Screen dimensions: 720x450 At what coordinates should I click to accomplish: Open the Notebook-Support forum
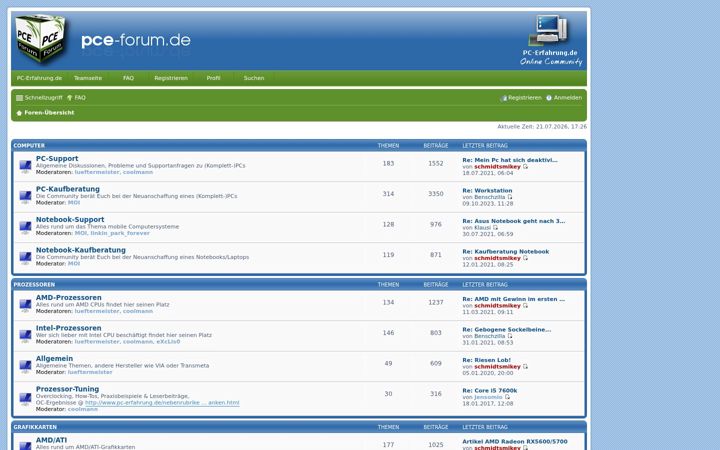pos(70,219)
